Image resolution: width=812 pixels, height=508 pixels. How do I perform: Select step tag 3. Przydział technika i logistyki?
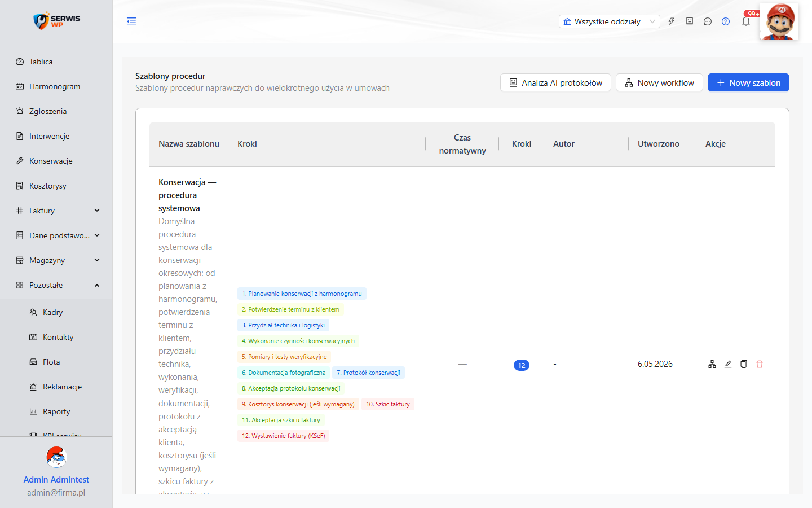click(x=283, y=325)
